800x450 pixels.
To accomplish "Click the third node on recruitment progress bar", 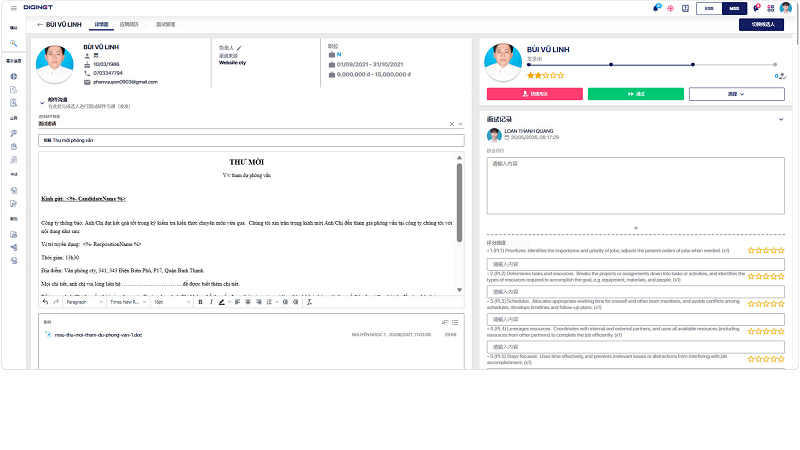I will tap(693, 65).
